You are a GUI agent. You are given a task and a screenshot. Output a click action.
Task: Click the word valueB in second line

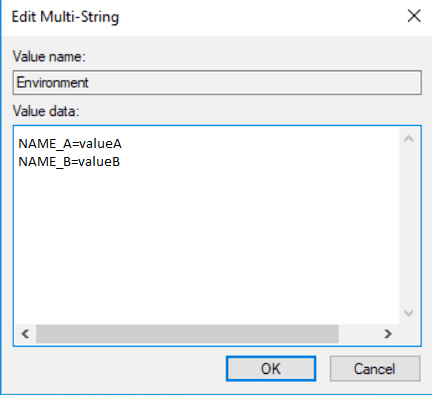pyautogui.click(x=99, y=162)
